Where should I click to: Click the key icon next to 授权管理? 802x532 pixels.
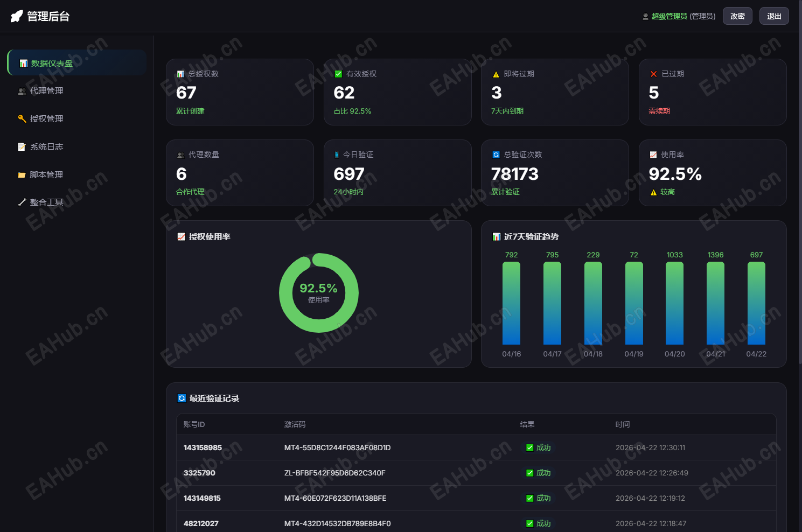[x=22, y=119]
